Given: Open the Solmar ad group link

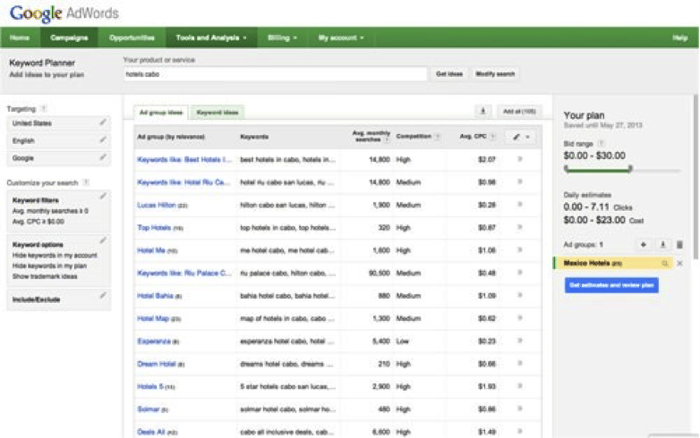Looking at the screenshot, I should [x=148, y=409].
